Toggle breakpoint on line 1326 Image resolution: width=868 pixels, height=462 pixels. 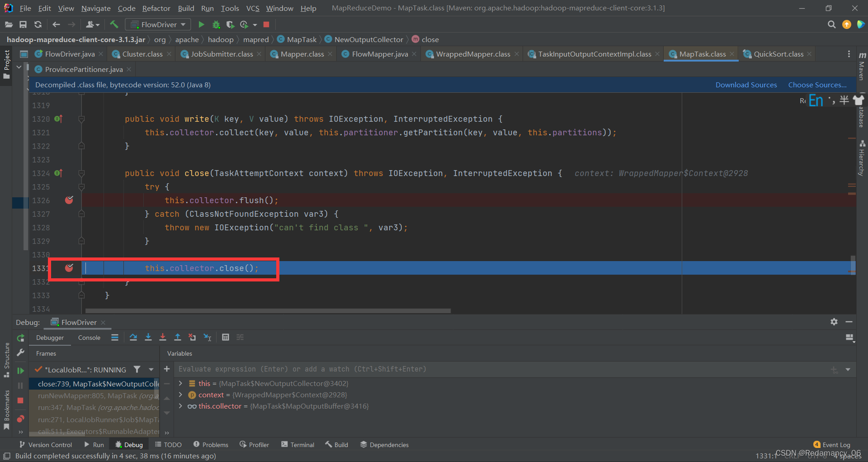pos(69,200)
